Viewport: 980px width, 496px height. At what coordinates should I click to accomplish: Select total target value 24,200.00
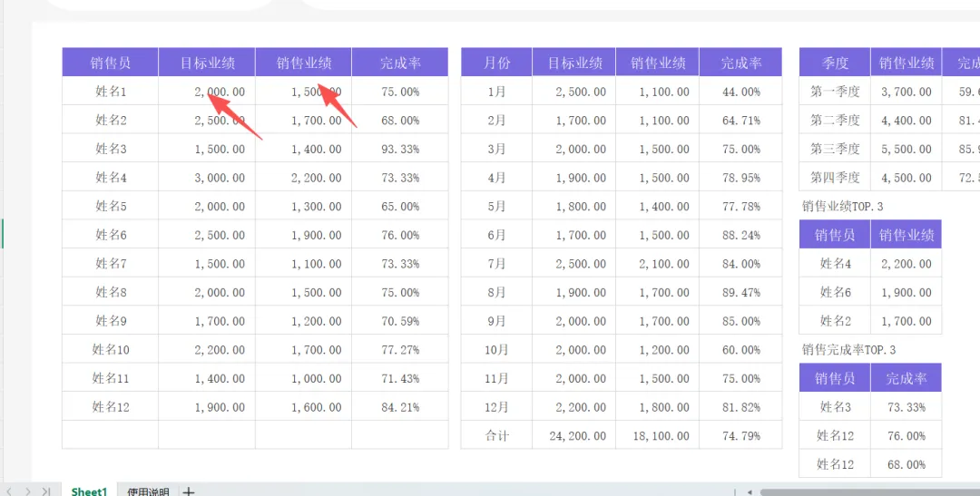pyautogui.click(x=574, y=435)
